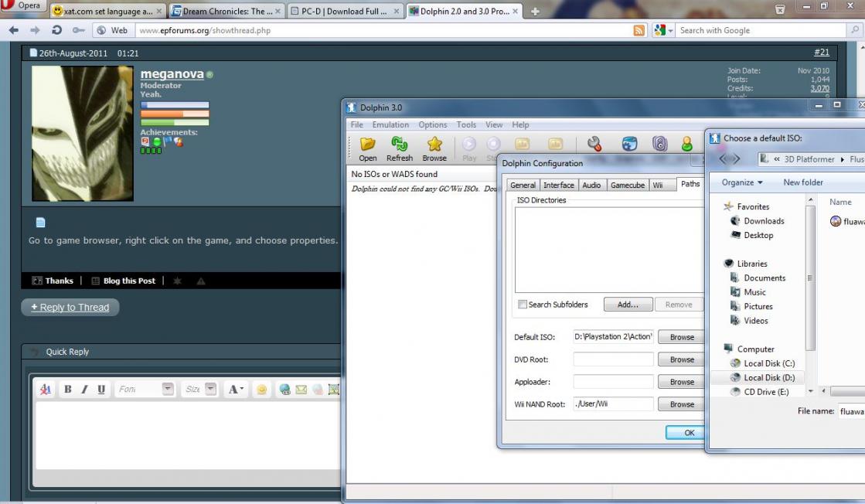Viewport: 865px width, 504px height.
Task: Switch to Dream Chronicles browser tab
Action: (x=226, y=11)
